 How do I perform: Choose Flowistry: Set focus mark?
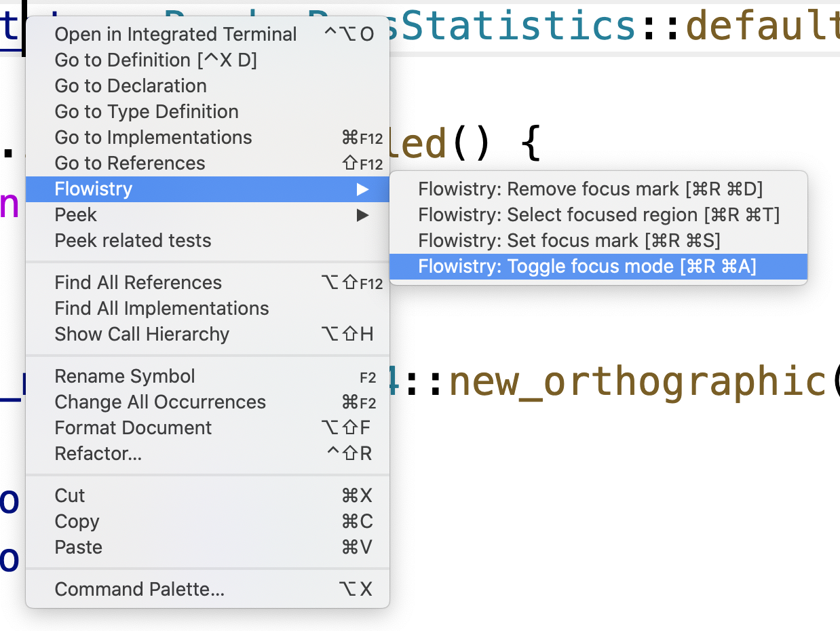pos(569,241)
